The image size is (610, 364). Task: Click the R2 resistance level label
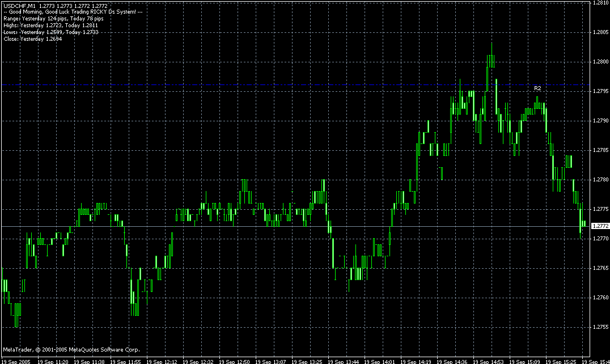coord(537,88)
